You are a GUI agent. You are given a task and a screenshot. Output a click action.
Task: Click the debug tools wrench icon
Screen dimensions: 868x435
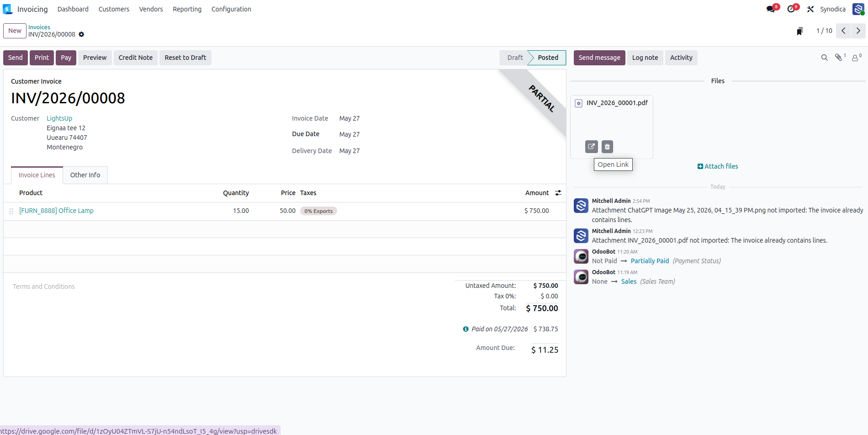(810, 9)
